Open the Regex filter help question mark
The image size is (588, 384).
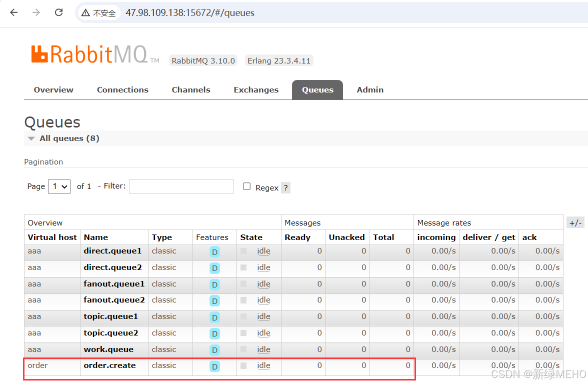point(285,187)
